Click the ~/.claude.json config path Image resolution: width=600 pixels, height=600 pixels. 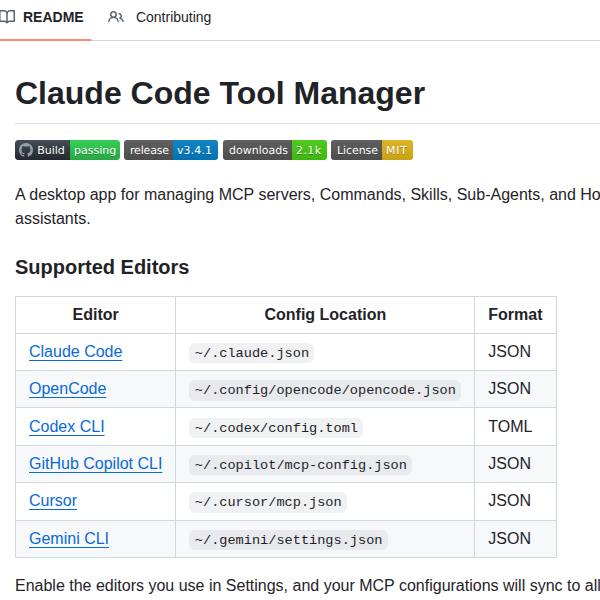(x=251, y=352)
